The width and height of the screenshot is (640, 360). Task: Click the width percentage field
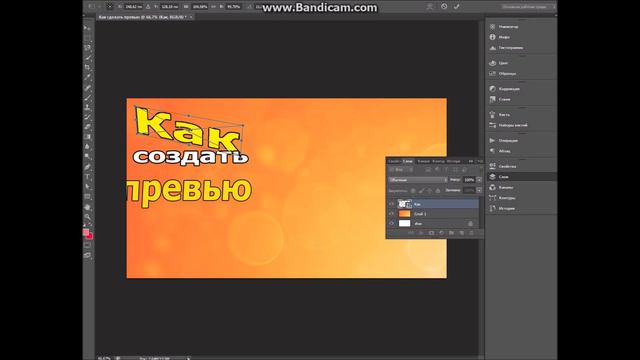coord(200,7)
